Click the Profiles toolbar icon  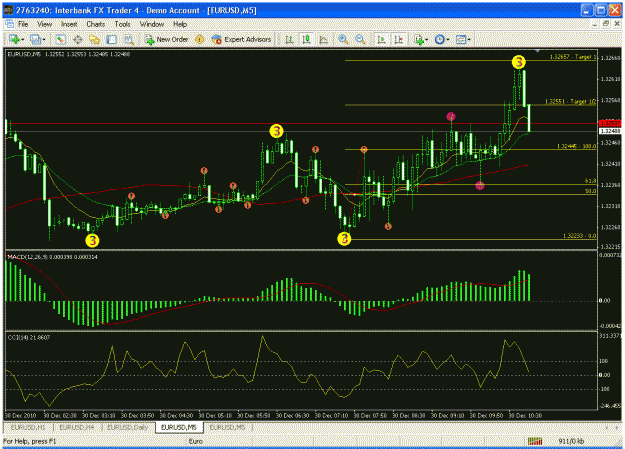tap(36, 39)
